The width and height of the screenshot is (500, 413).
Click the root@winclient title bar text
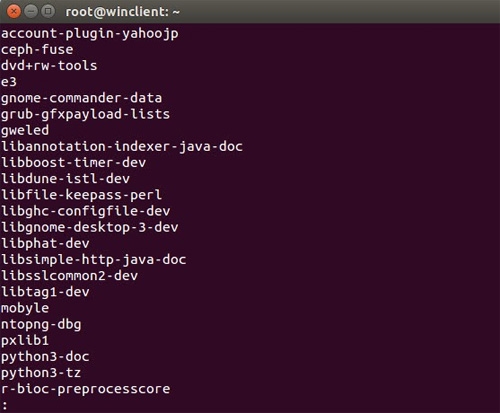coord(122,12)
